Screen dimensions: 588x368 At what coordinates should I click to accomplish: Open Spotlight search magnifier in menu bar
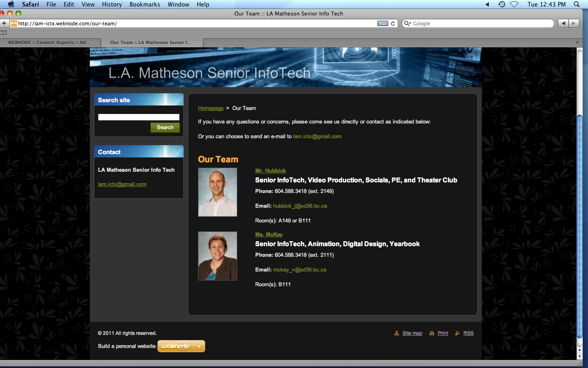[x=577, y=4]
